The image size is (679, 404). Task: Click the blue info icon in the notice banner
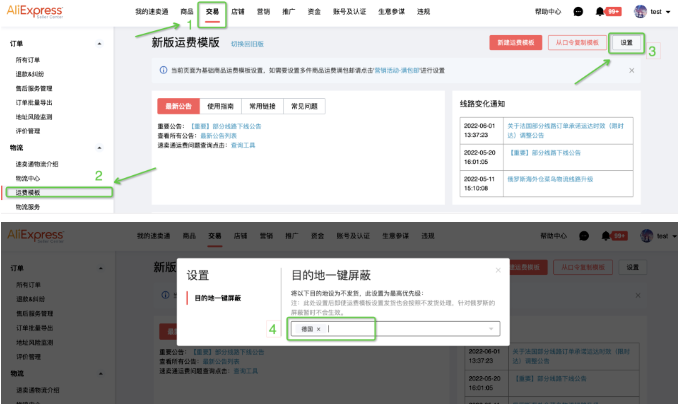point(163,70)
